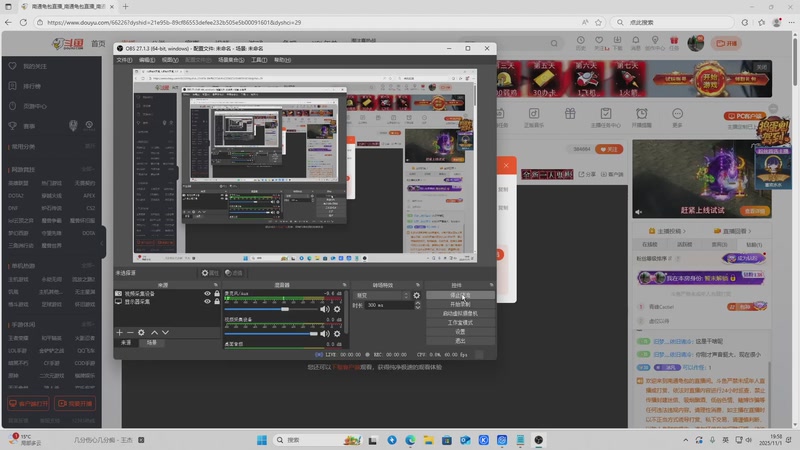Open the 滤镜 filters button above sources
The height and width of the screenshot is (450, 800).
234,273
